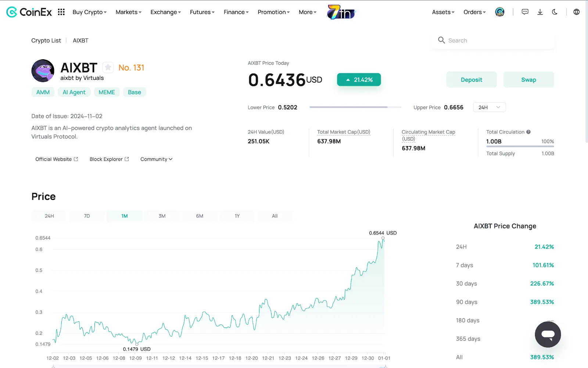Click the download app icon
588x368 pixels.
(540, 12)
